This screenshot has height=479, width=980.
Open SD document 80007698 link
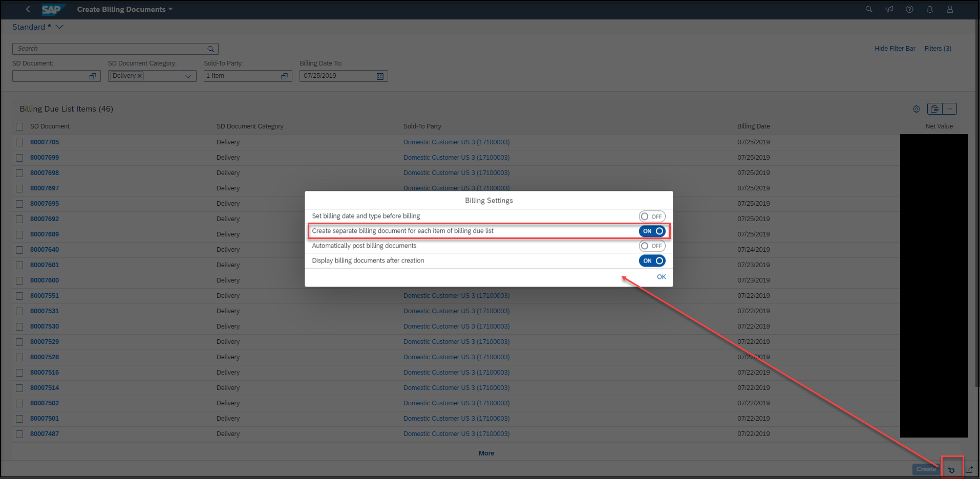[45, 173]
